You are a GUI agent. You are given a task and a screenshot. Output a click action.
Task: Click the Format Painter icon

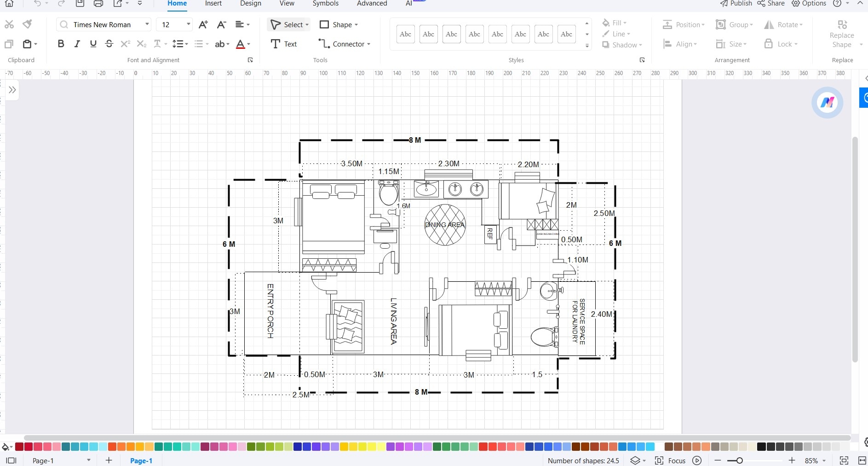coord(27,24)
